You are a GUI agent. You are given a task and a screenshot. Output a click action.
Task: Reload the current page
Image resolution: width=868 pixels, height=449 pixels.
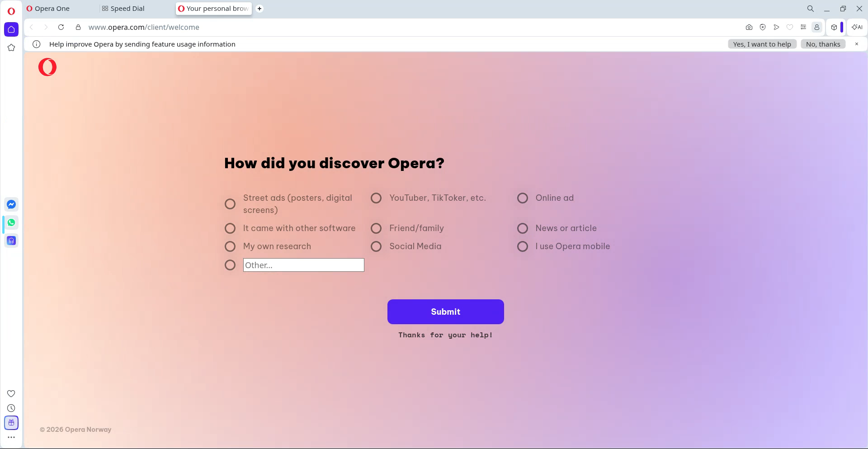pyautogui.click(x=61, y=27)
